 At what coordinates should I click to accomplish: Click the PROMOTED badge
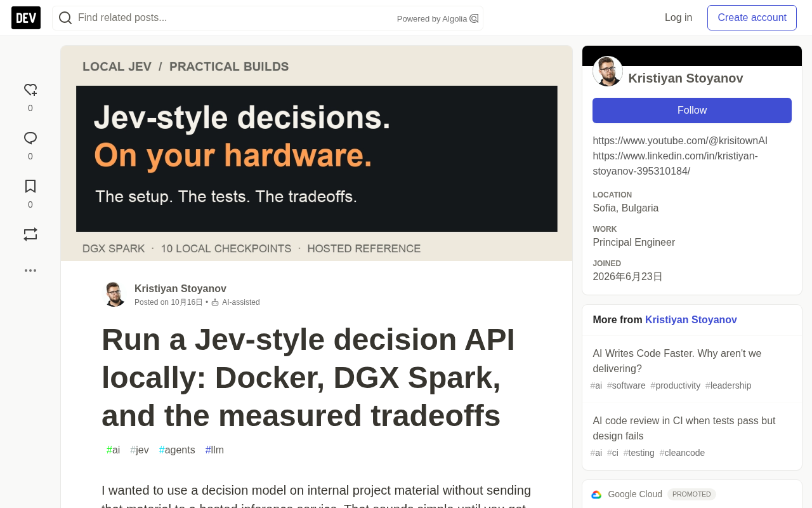click(x=691, y=494)
